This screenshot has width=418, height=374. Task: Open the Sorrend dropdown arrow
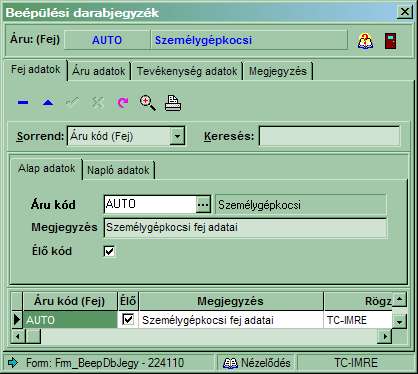(177, 136)
